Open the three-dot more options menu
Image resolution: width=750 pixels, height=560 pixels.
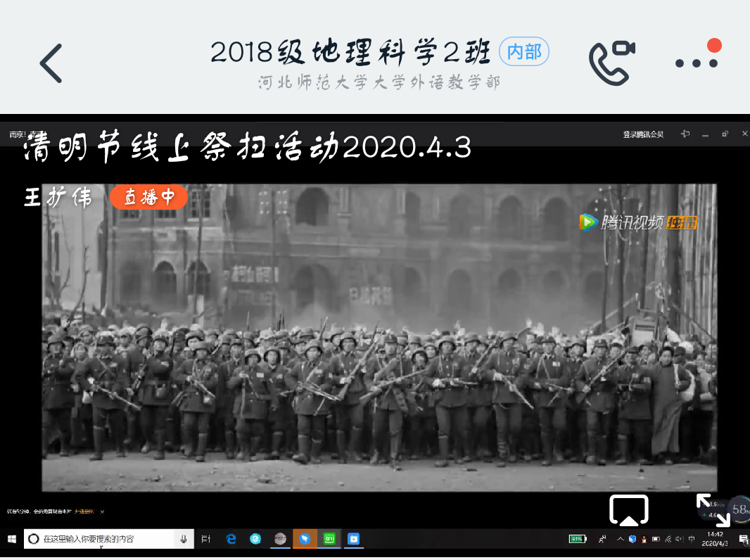(x=697, y=62)
